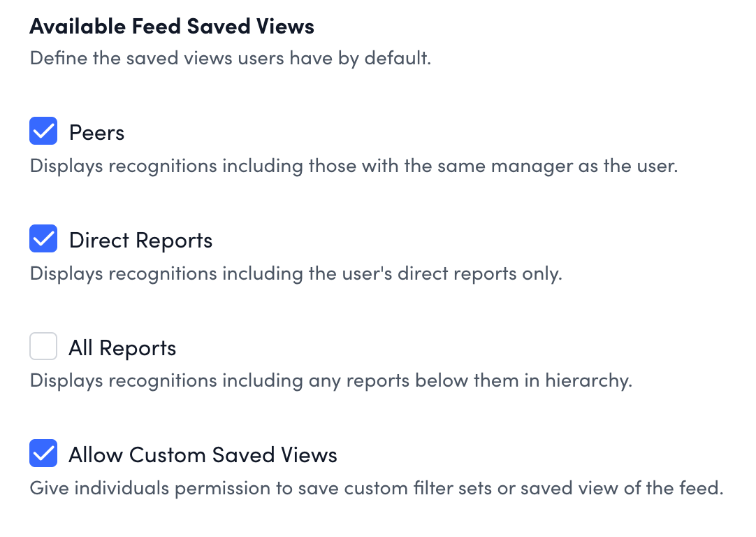Click the All Reports label text
The image size is (756, 537).
pyautogui.click(x=122, y=348)
